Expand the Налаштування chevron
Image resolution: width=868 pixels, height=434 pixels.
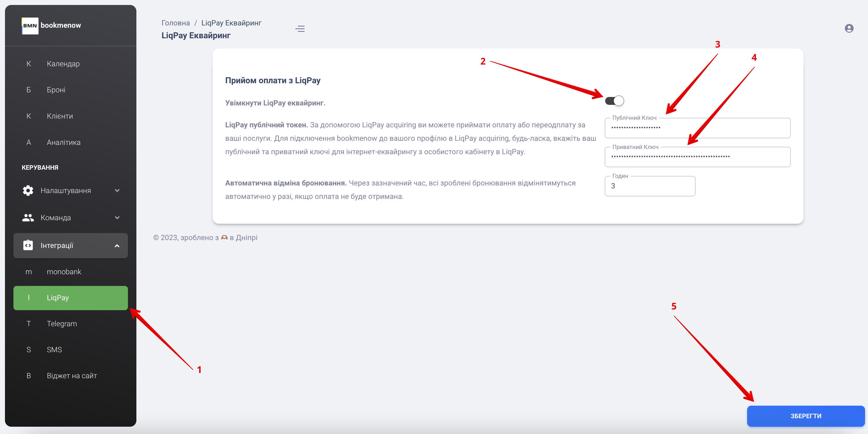click(117, 190)
